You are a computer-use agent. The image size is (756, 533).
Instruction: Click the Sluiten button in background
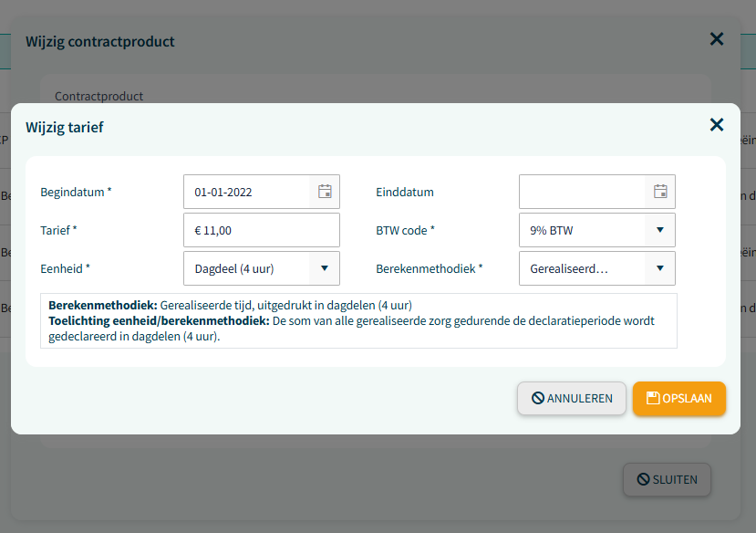(x=666, y=479)
